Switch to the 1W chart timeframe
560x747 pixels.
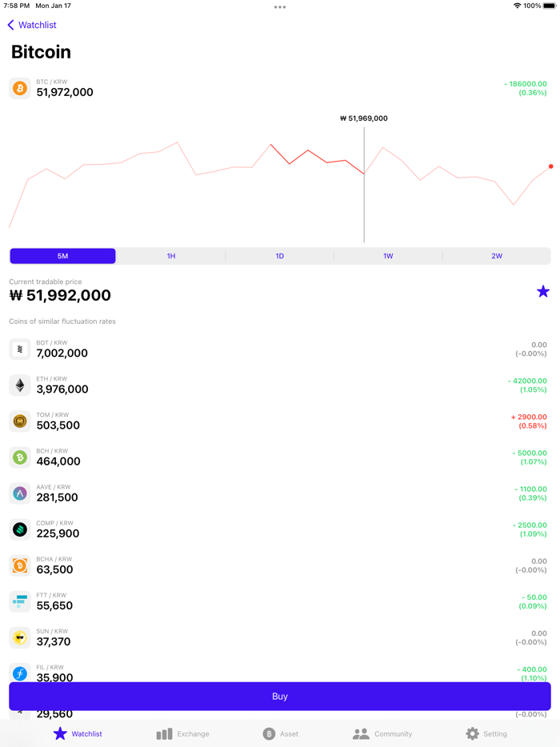click(x=388, y=255)
